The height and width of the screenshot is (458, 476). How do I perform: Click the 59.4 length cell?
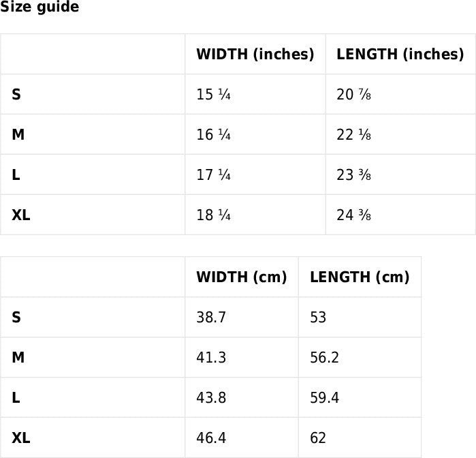click(x=324, y=398)
